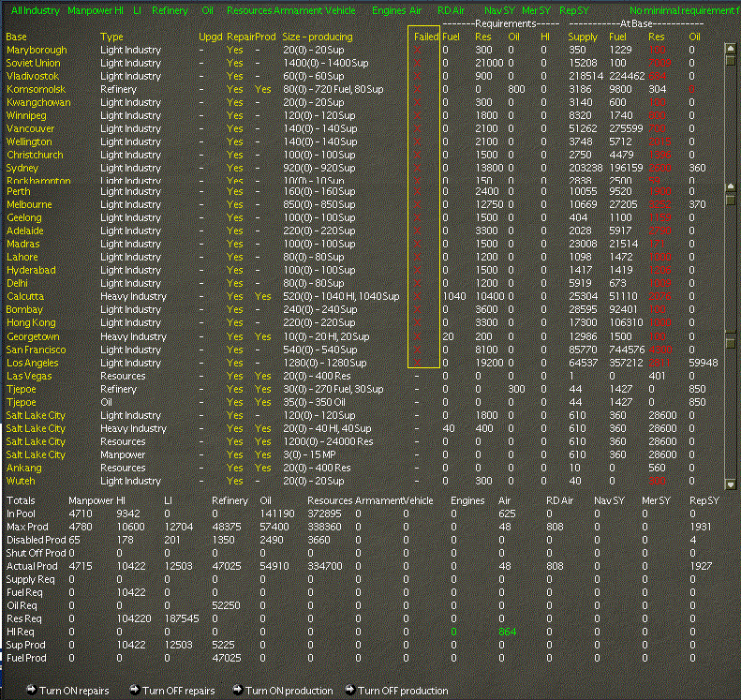Filter the list by Refinery
The image size is (741, 700).
(x=170, y=10)
